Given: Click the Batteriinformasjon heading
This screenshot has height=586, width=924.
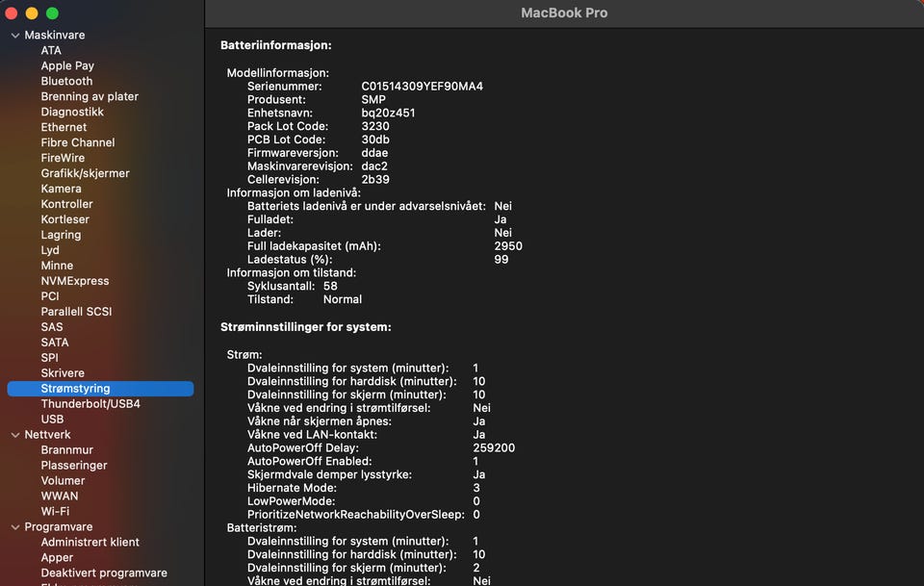Looking at the screenshot, I should [x=276, y=45].
